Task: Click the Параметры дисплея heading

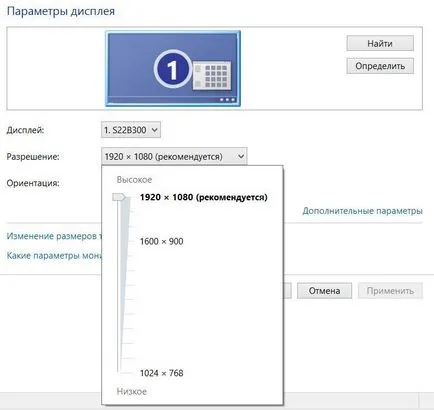Action: [x=61, y=11]
